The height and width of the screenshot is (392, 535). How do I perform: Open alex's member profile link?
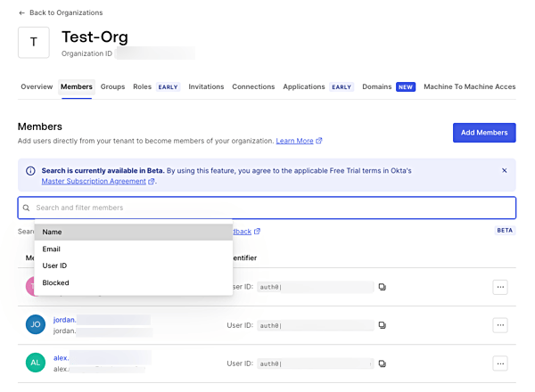[x=61, y=358]
